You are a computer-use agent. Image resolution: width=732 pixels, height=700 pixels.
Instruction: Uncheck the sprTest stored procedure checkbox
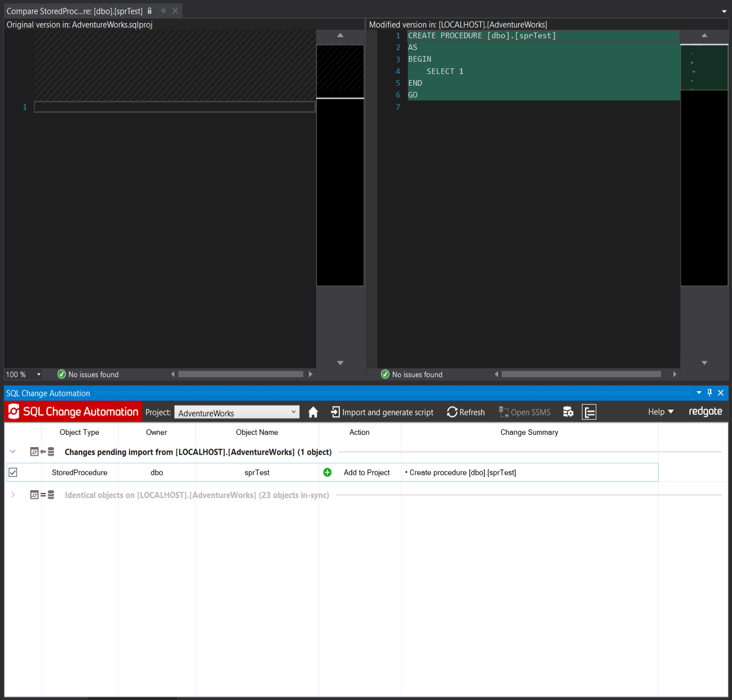pos(13,472)
